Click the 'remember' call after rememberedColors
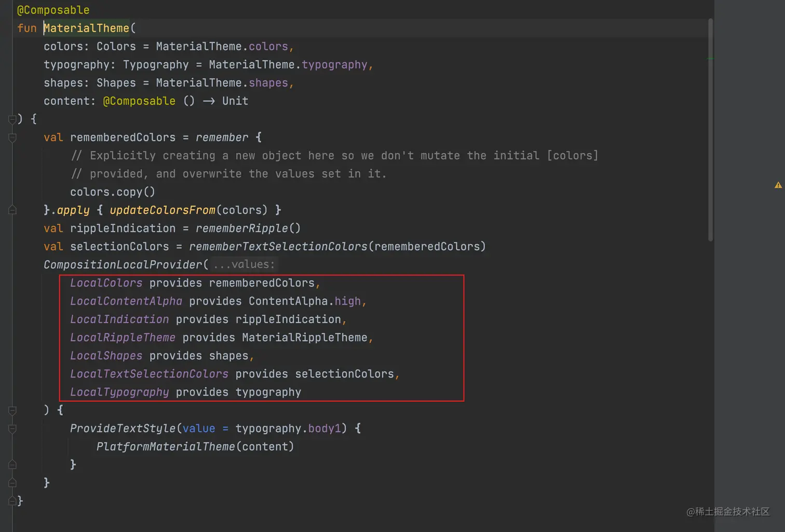Screen dimensions: 785x532 click(x=222, y=138)
